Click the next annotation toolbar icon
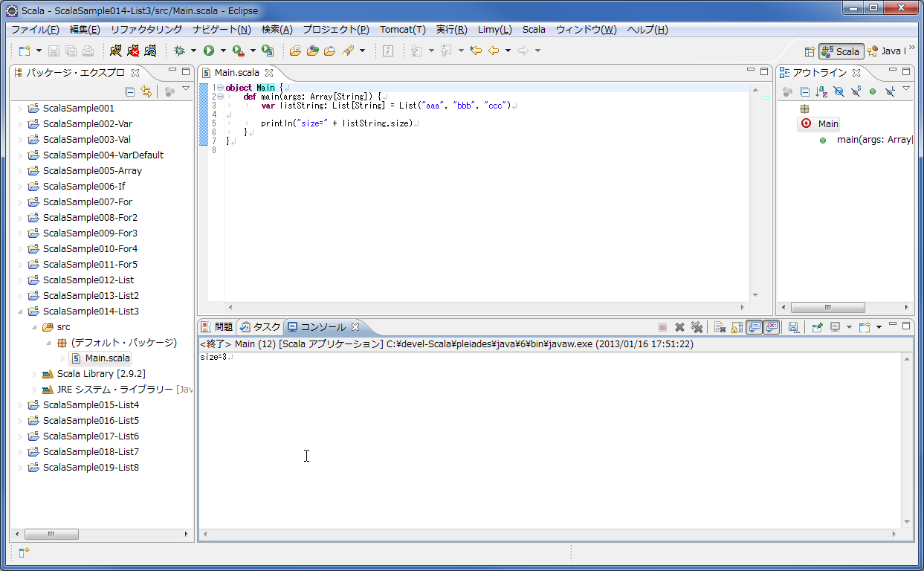Viewport: 924px width, 571px height. coord(416,51)
